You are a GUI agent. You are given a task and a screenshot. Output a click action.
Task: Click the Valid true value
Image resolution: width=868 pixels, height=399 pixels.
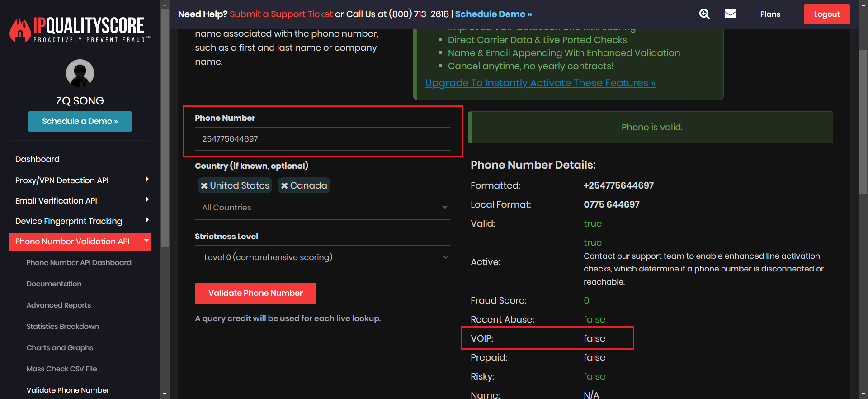(x=593, y=223)
